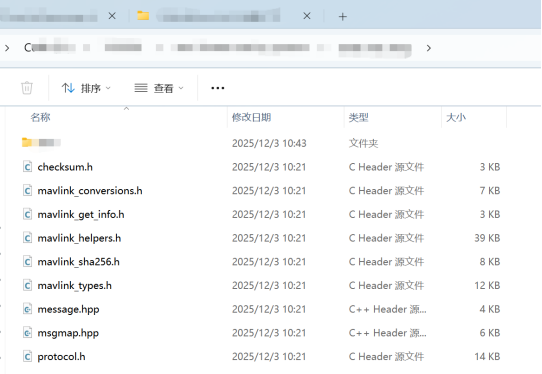Screen dimensions: 542x374
Task: Select file name mavlink_sha256.h
Action: 78,262
